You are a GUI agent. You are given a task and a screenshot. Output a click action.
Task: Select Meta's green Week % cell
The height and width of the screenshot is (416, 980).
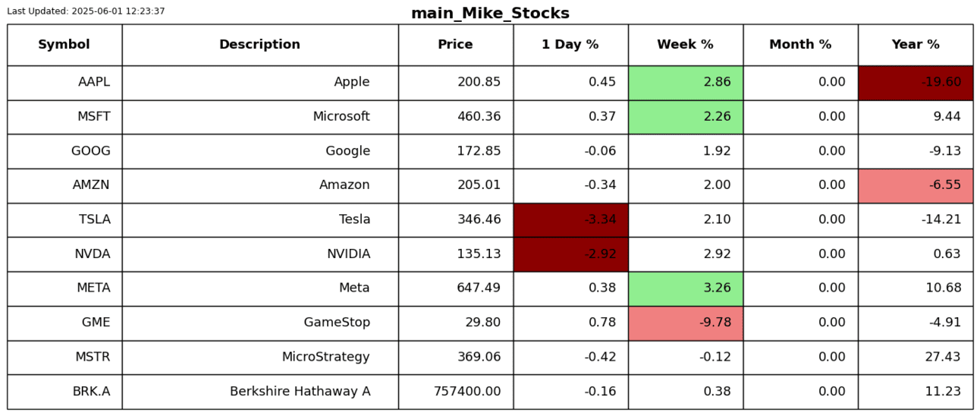coord(685,288)
